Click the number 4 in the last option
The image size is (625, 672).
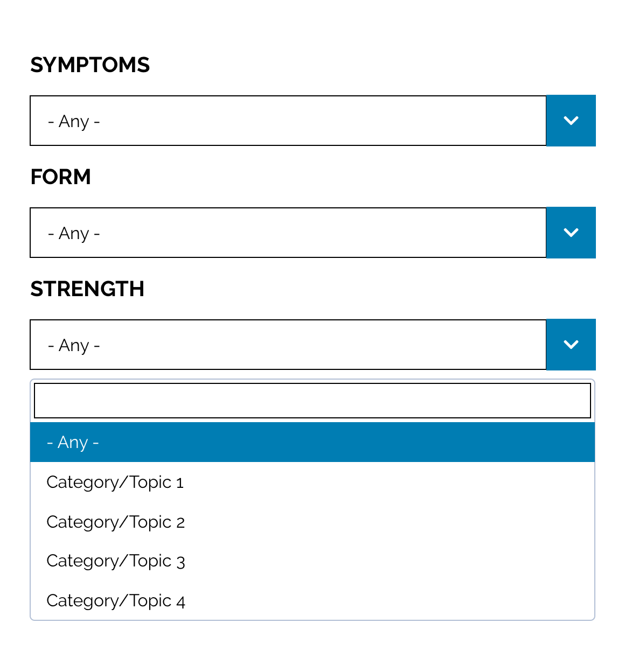(x=180, y=601)
